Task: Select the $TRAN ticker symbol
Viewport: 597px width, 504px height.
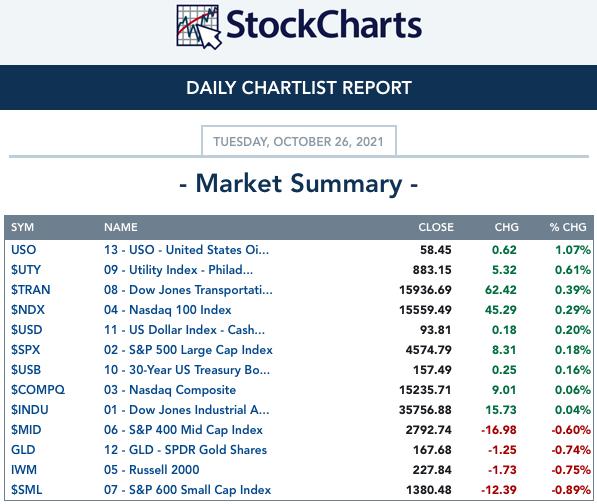Action: pos(30,290)
